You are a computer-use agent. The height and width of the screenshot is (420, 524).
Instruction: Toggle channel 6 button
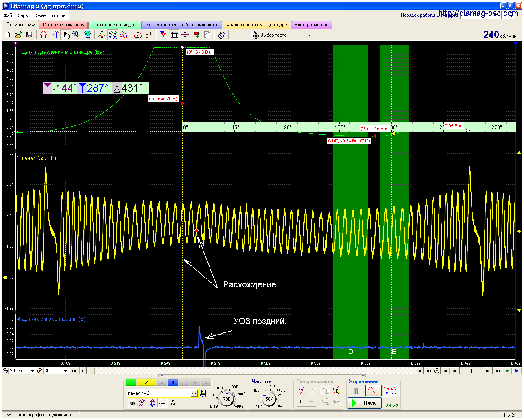click(195, 383)
